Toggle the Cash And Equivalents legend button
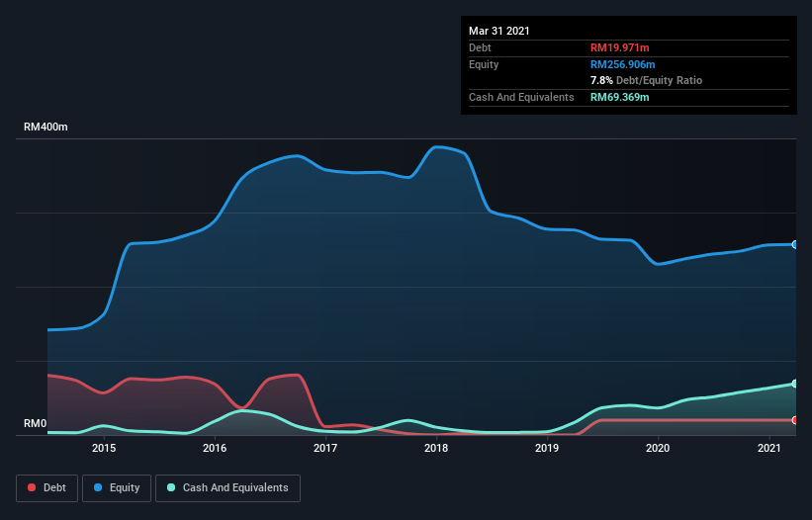This screenshot has width=812, height=520. coord(227,488)
